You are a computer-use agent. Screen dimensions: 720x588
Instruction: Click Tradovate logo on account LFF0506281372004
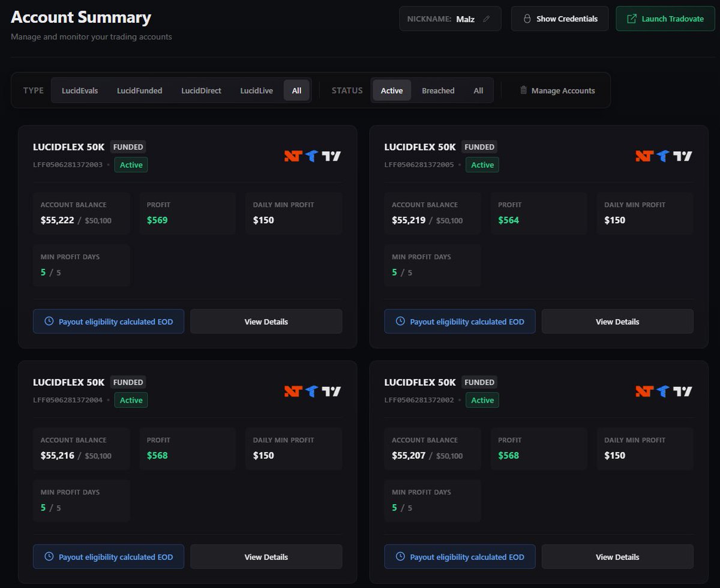(311, 391)
